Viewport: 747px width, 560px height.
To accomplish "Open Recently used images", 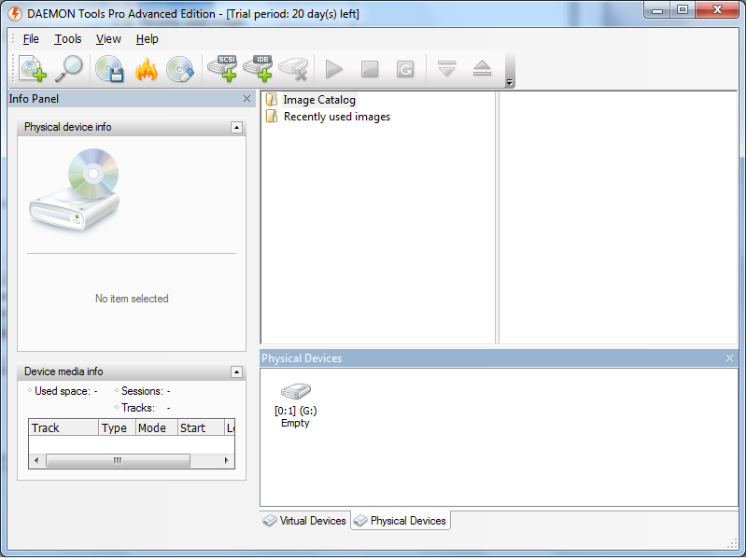I will (337, 115).
